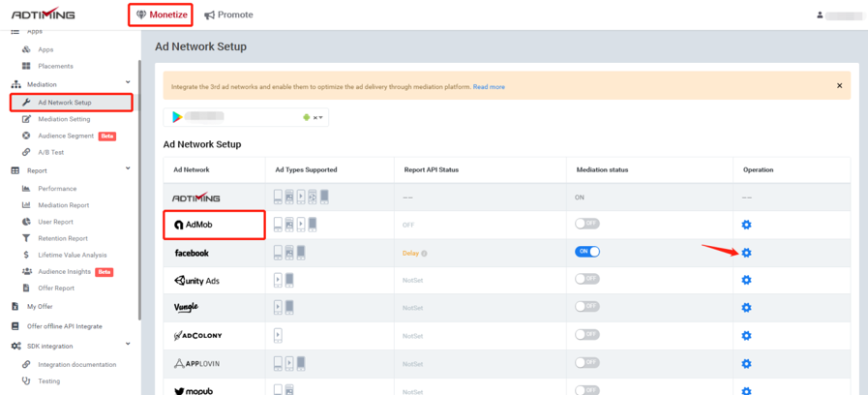The width and height of the screenshot is (868, 395).
Task: Open Performance report
Action: (57, 189)
